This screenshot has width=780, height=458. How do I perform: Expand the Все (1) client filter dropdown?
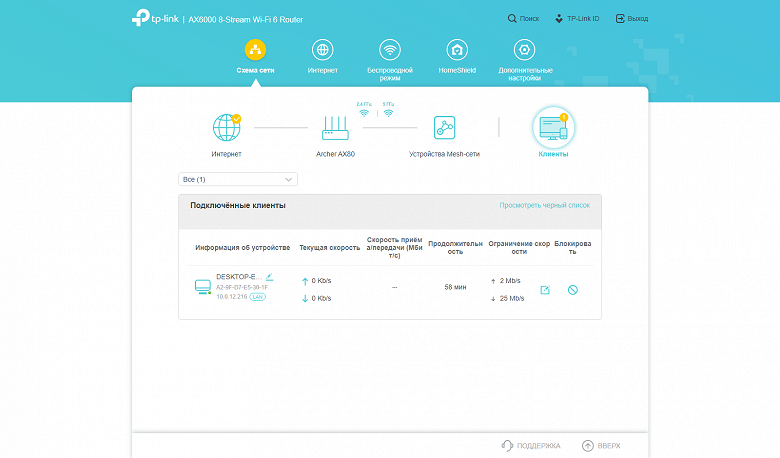tap(238, 179)
